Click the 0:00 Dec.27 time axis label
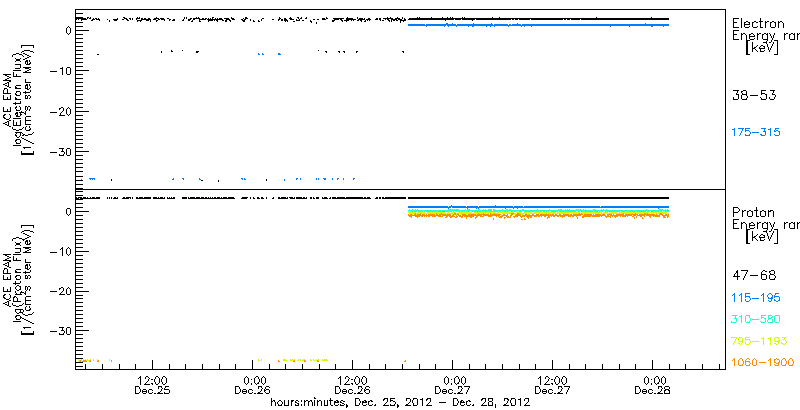The image size is (800, 410). (x=453, y=386)
